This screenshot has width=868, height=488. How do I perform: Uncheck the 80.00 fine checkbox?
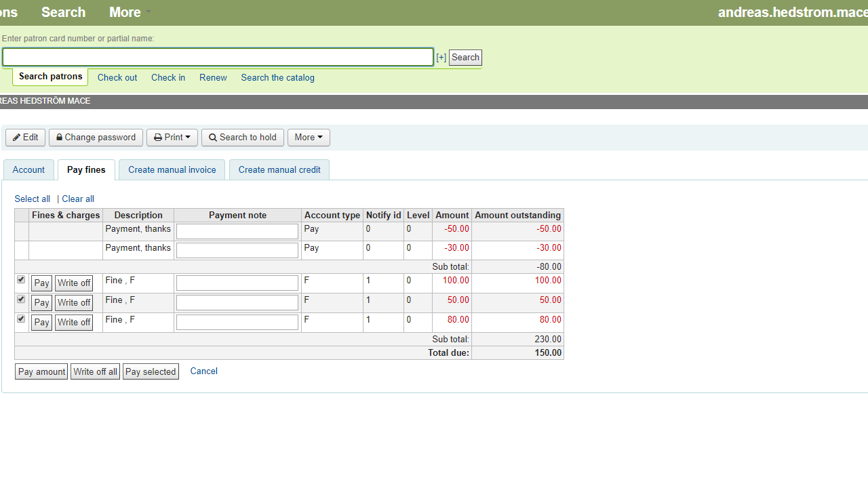pos(21,319)
